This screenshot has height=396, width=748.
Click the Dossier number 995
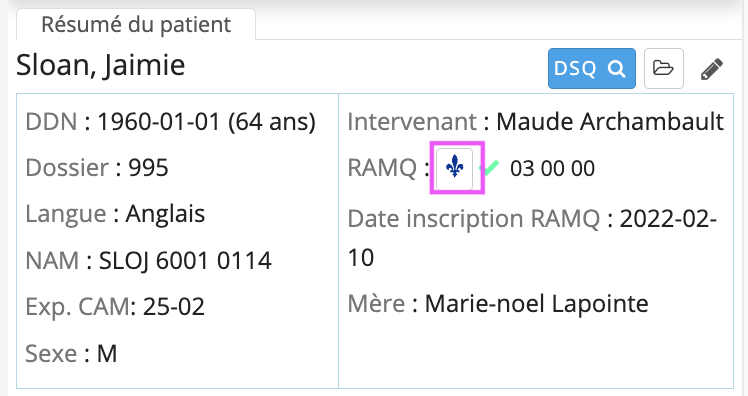(148, 168)
